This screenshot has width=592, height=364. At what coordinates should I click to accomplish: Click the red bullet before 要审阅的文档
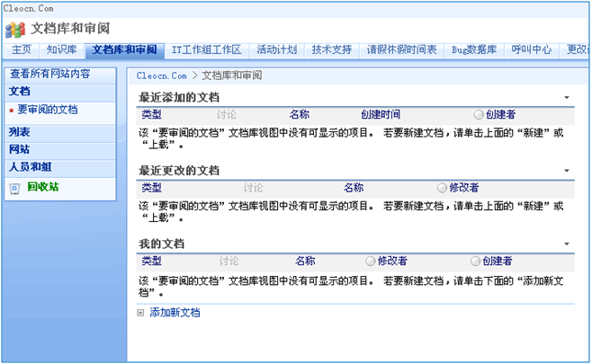[x=12, y=111]
